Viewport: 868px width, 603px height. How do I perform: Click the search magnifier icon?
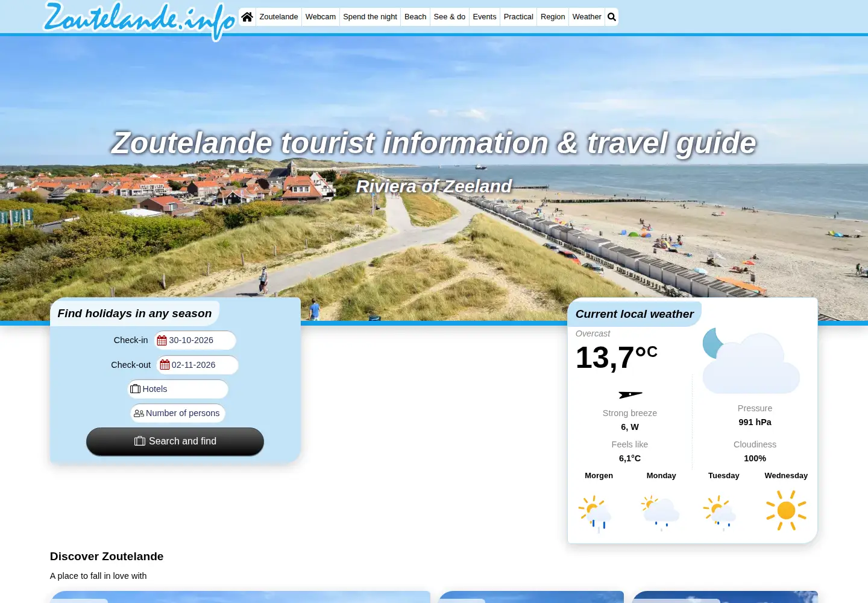612,17
